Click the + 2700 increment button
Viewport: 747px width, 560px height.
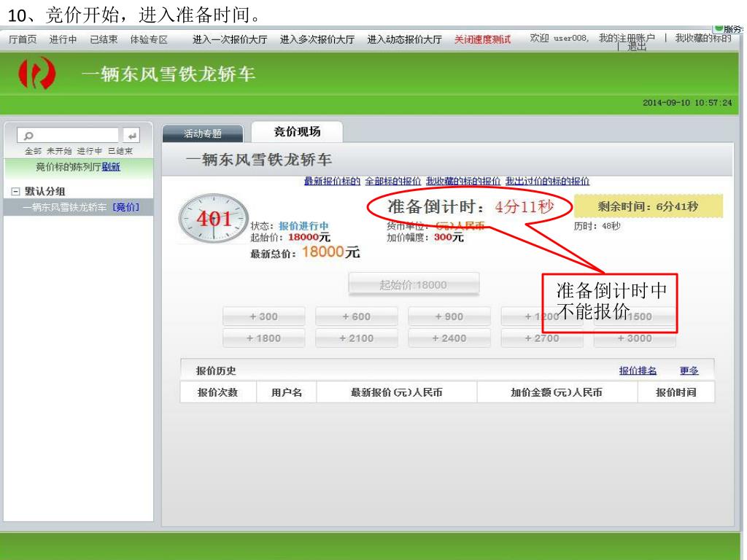[542, 338]
